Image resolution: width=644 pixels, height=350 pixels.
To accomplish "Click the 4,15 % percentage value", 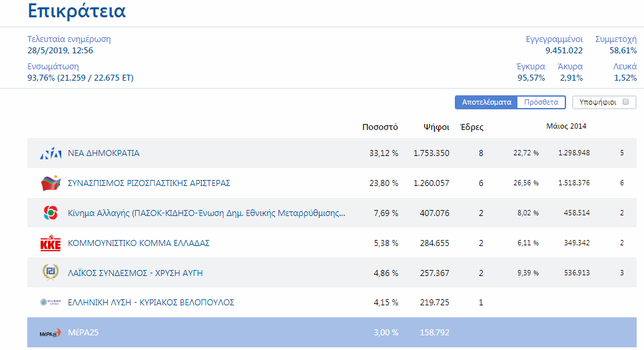I will pyautogui.click(x=386, y=302).
